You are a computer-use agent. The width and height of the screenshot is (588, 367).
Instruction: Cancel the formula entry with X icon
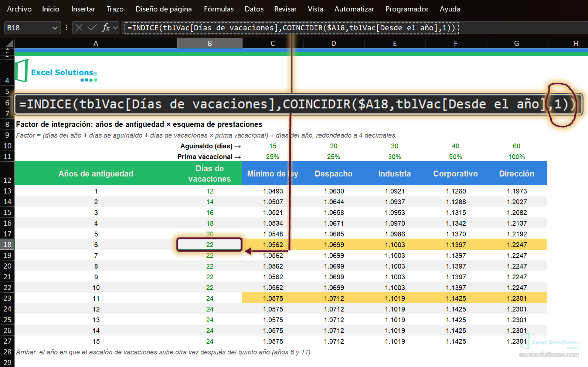(x=79, y=27)
